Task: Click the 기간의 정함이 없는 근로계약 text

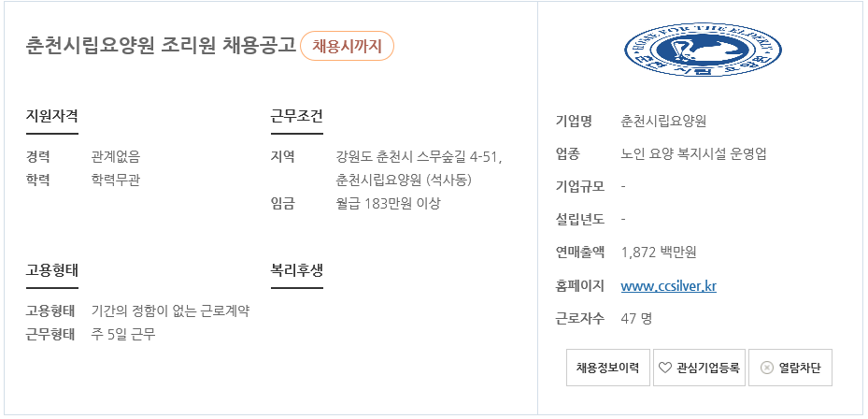Action: click(170, 311)
